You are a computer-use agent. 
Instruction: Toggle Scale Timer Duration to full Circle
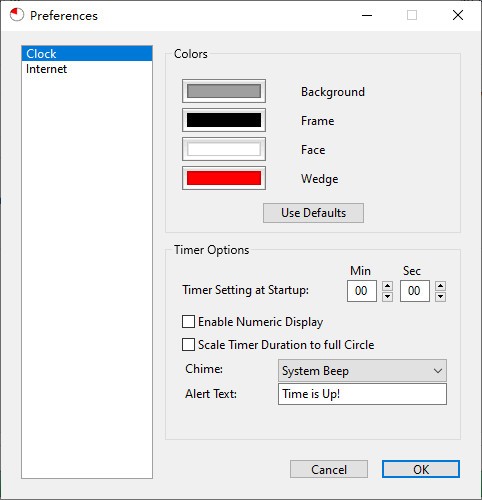click(x=188, y=345)
